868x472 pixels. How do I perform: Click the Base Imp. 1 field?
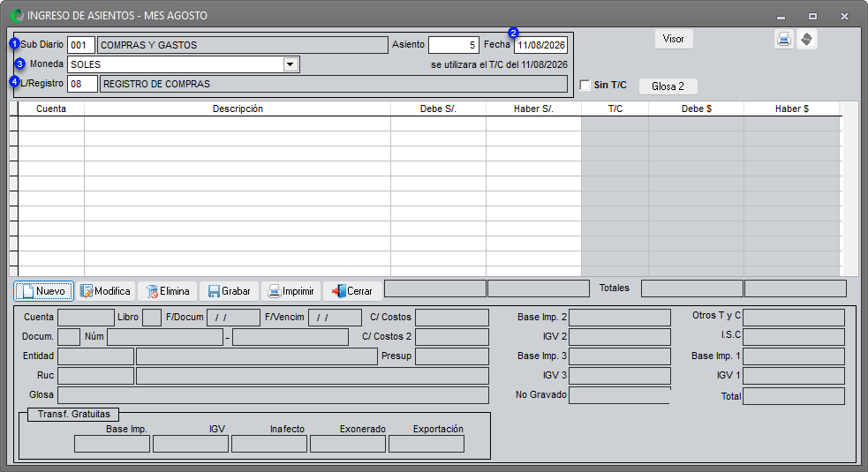794,356
